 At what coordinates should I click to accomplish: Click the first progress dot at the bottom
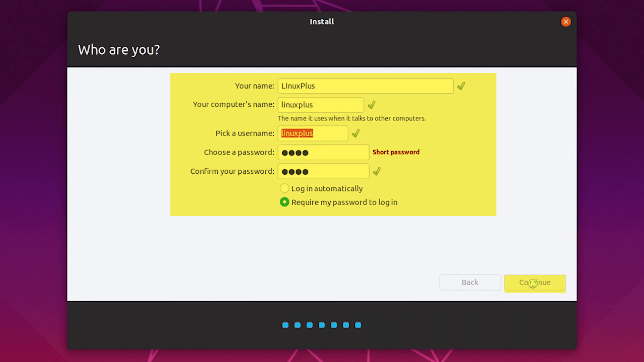284,325
